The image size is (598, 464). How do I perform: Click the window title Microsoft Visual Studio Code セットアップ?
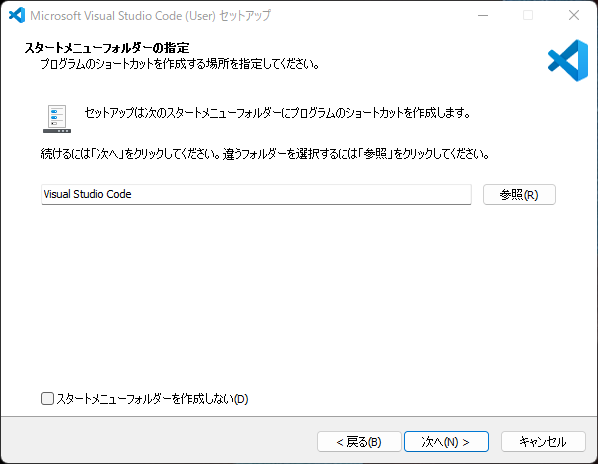tap(150, 16)
